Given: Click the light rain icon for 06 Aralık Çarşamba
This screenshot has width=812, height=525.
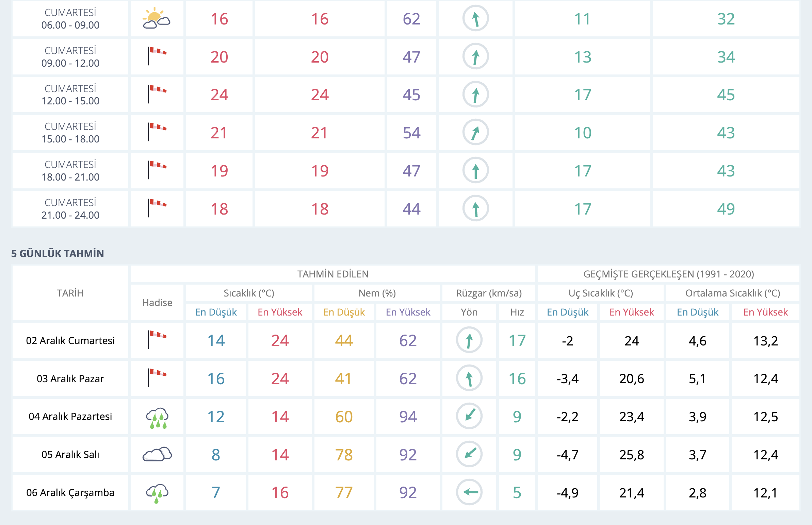Looking at the screenshot, I should pos(157,493).
